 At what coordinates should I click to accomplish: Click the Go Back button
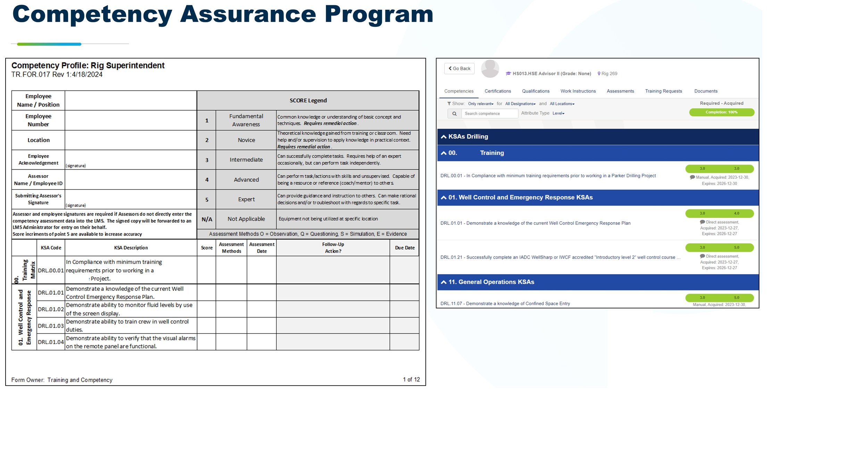459,68
